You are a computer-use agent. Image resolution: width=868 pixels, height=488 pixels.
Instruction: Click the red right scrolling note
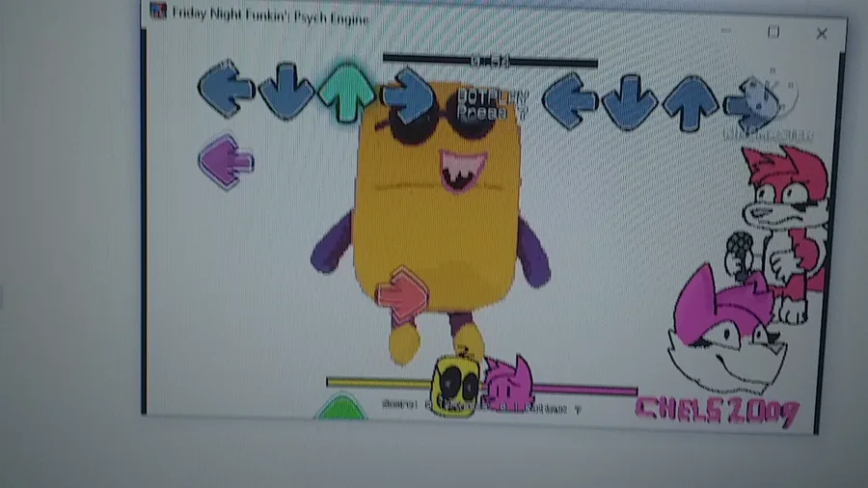pyautogui.click(x=402, y=295)
